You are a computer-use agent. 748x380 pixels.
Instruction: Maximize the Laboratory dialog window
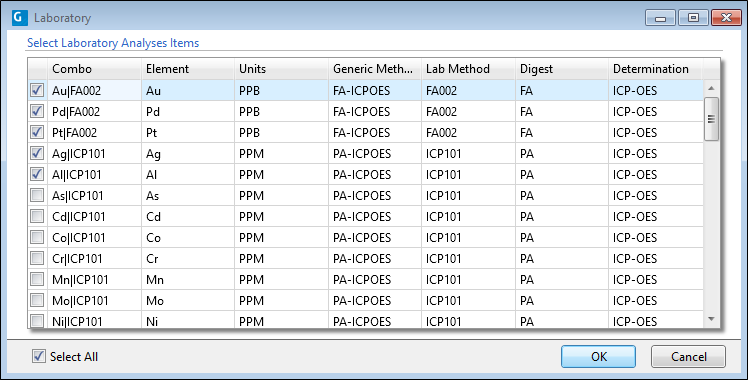point(693,18)
